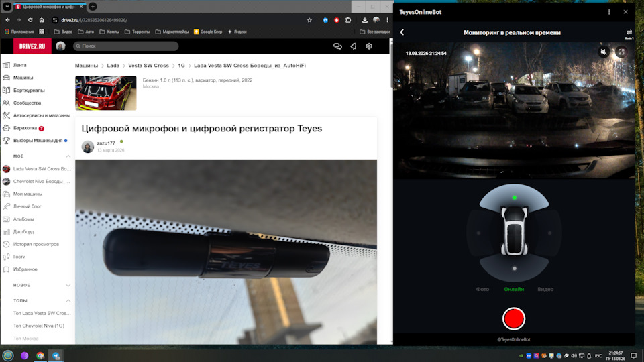The width and height of the screenshot is (644, 362).
Task: Open Гости
Action: coord(19,257)
